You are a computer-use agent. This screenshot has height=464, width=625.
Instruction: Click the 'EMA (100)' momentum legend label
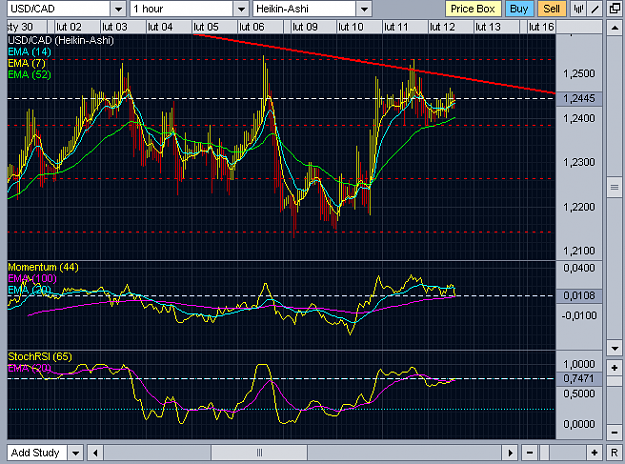pyautogui.click(x=32, y=278)
